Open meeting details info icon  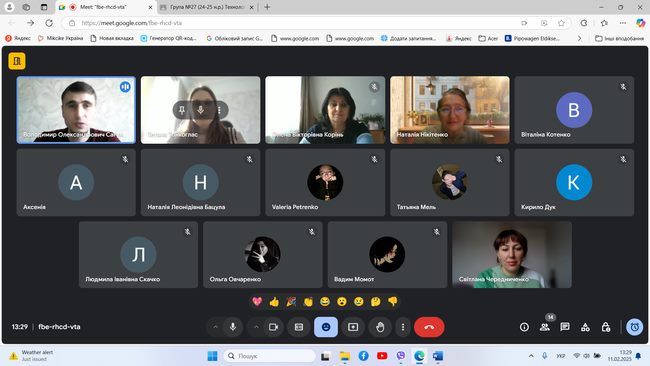(524, 327)
